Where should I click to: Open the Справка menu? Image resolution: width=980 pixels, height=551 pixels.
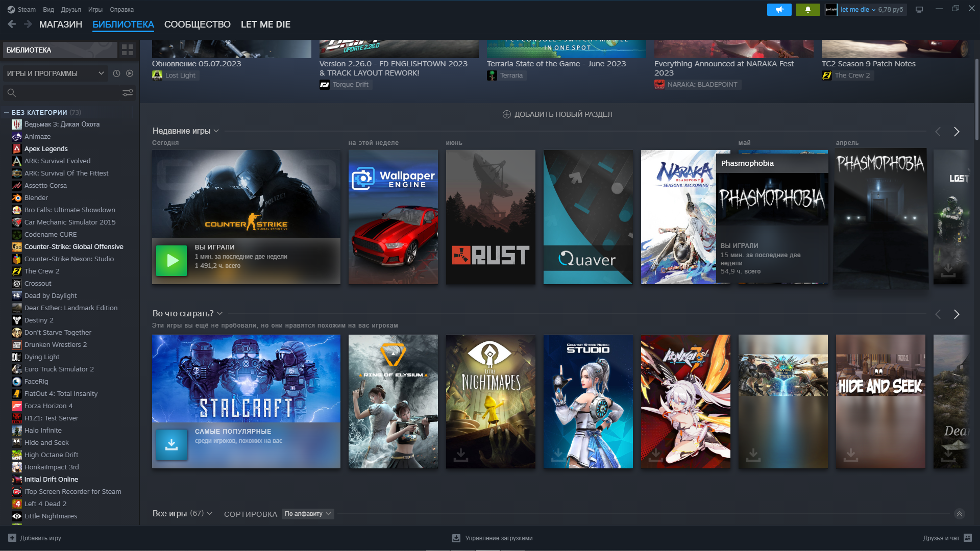pyautogui.click(x=122, y=9)
